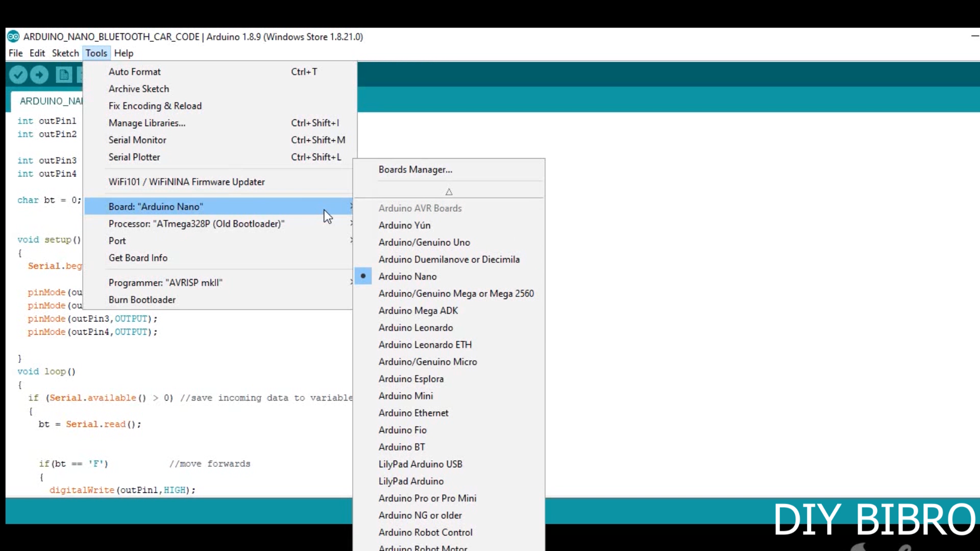Open Boards Manager...
The height and width of the screenshot is (551, 980).
click(x=415, y=169)
